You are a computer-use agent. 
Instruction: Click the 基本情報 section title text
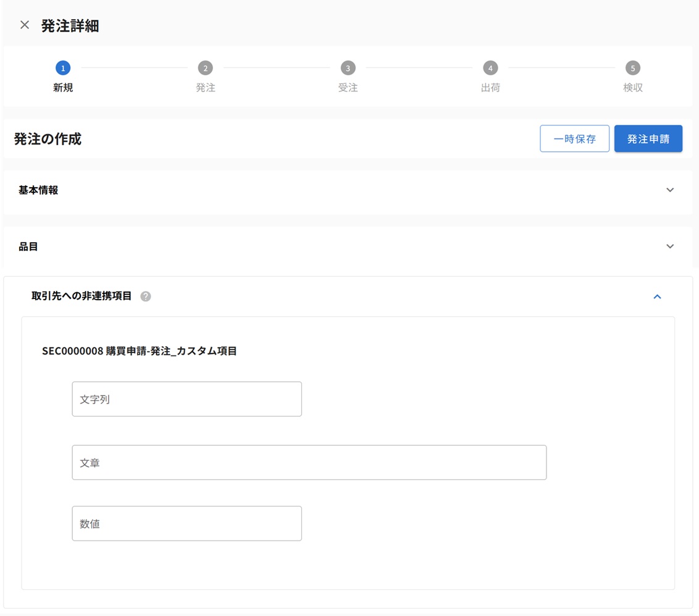tap(38, 190)
